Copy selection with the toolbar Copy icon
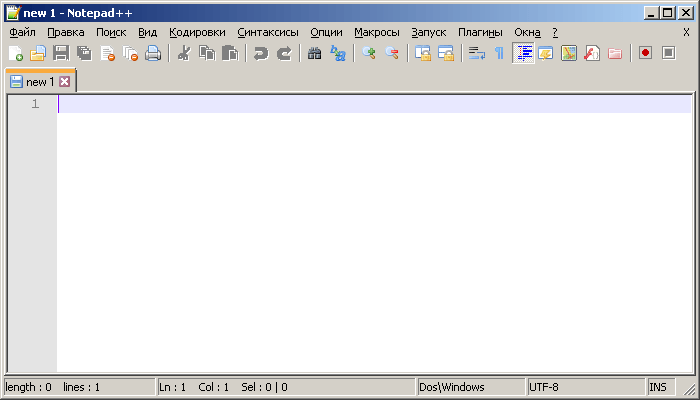700x400 pixels. point(207,53)
